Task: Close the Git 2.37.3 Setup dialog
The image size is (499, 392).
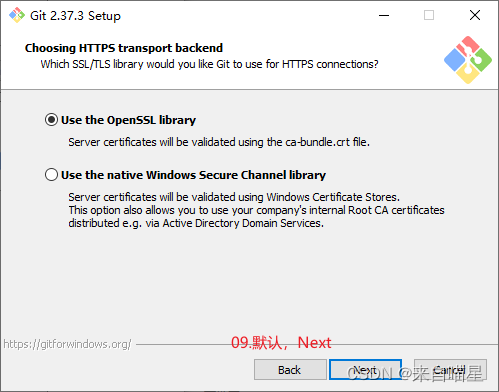Action: tap(475, 15)
